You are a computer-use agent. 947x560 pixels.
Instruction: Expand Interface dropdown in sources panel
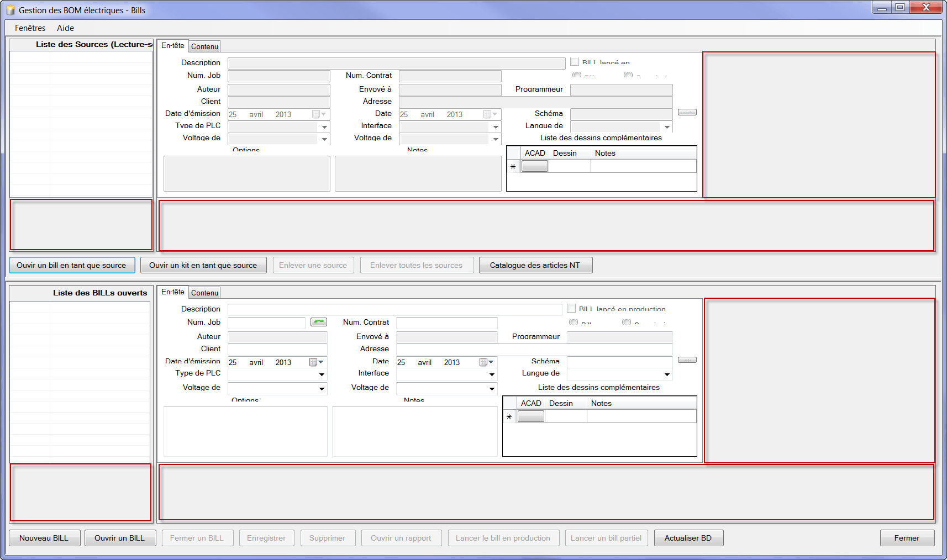click(496, 127)
